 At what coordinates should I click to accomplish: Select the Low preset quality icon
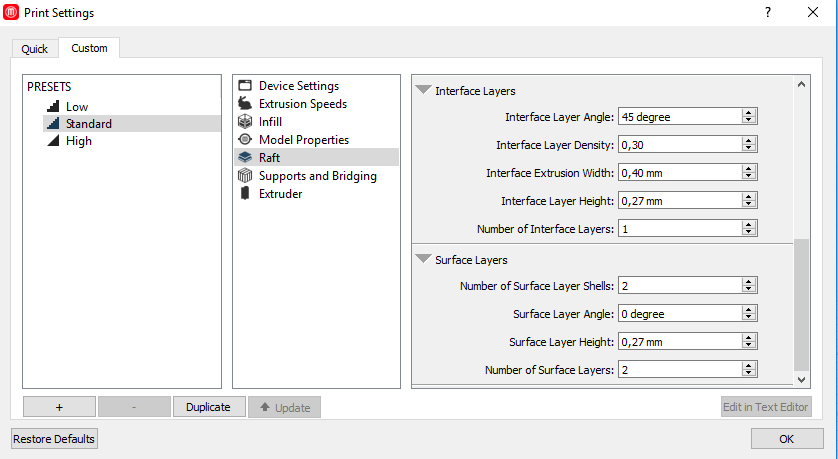tap(53, 106)
